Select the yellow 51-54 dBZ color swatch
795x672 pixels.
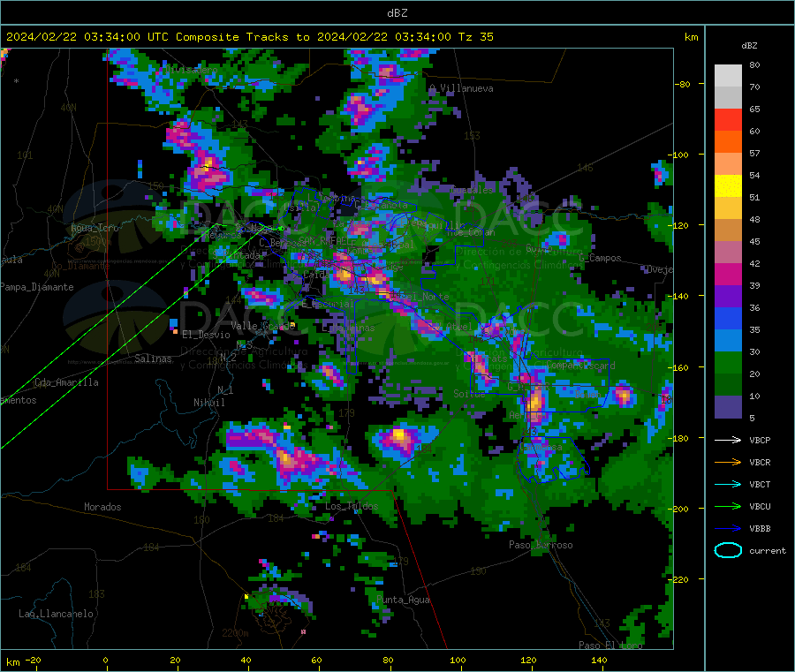pyautogui.click(x=728, y=186)
